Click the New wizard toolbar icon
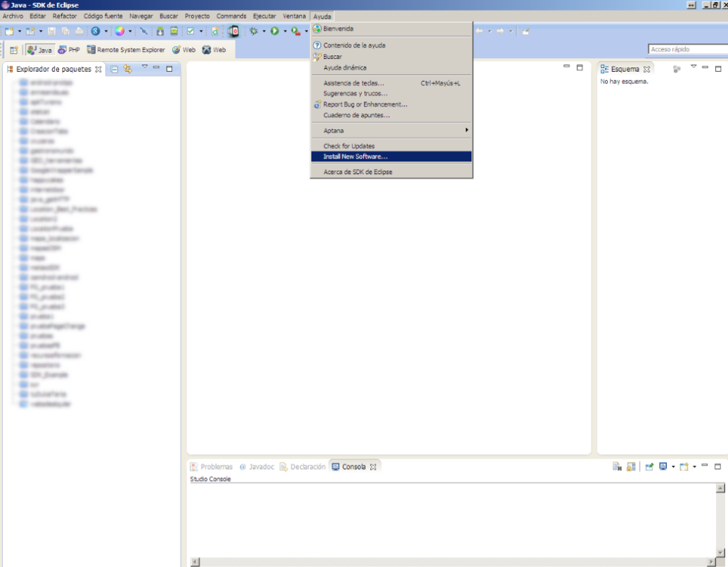 click(9, 31)
